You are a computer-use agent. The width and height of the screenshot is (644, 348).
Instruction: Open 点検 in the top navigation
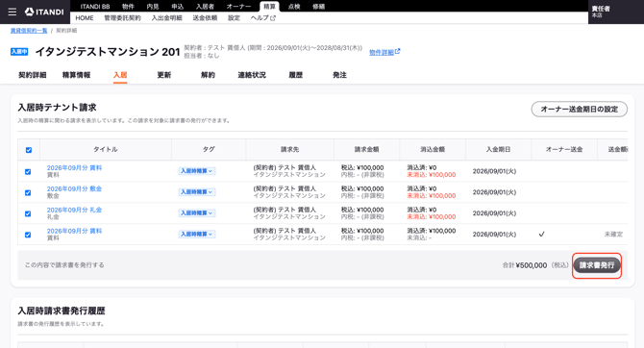[294, 6]
